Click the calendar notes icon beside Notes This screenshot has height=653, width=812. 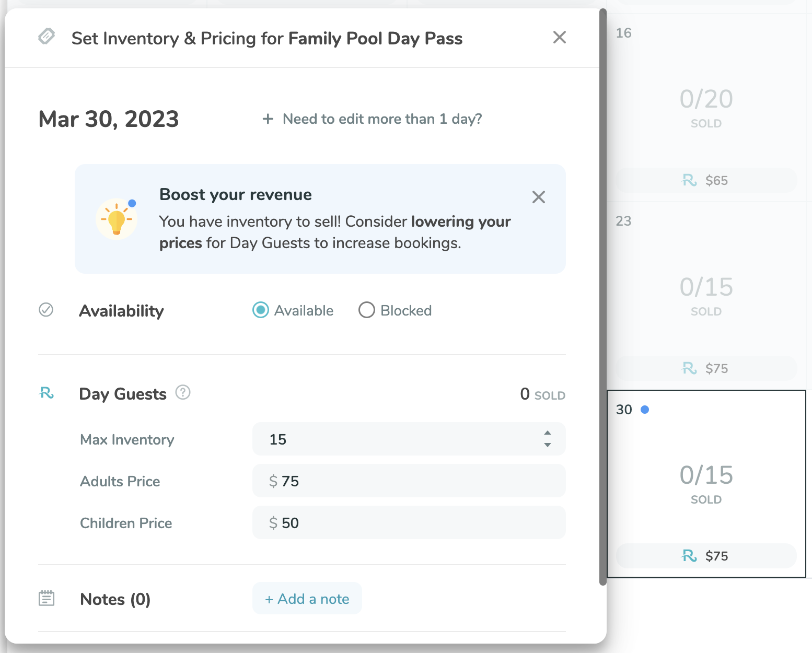[47, 598]
